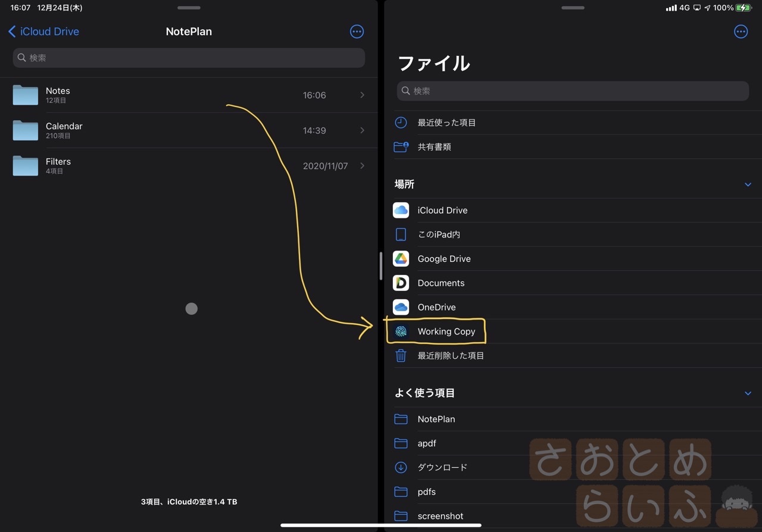Open 最近使った項目 clock icon
Screen dimensions: 762x532
[x=401, y=123]
